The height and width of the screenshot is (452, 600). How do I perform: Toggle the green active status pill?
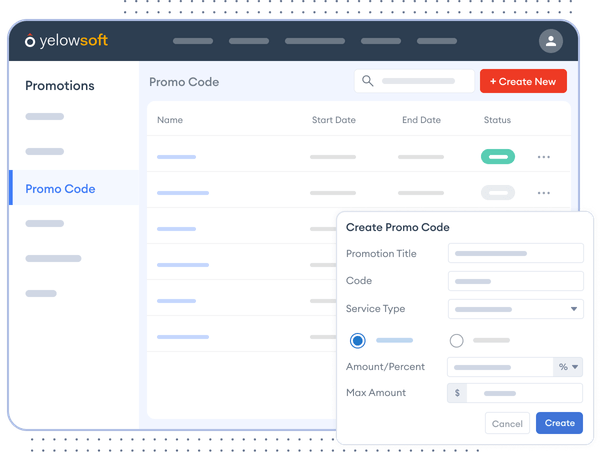tap(498, 157)
